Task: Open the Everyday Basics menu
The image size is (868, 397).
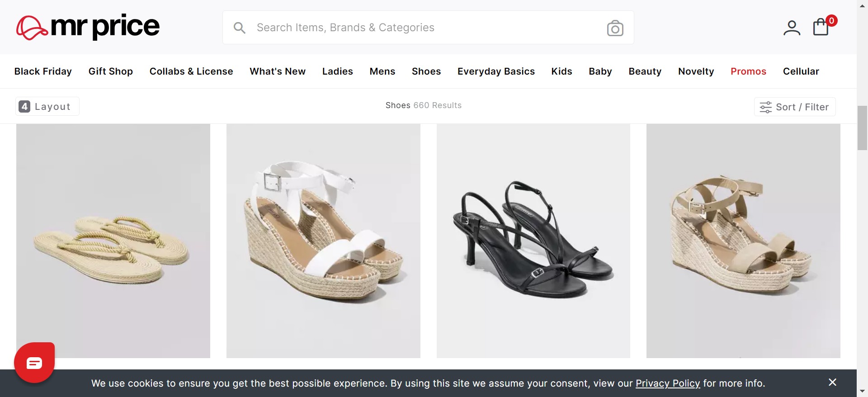Action: (x=496, y=71)
